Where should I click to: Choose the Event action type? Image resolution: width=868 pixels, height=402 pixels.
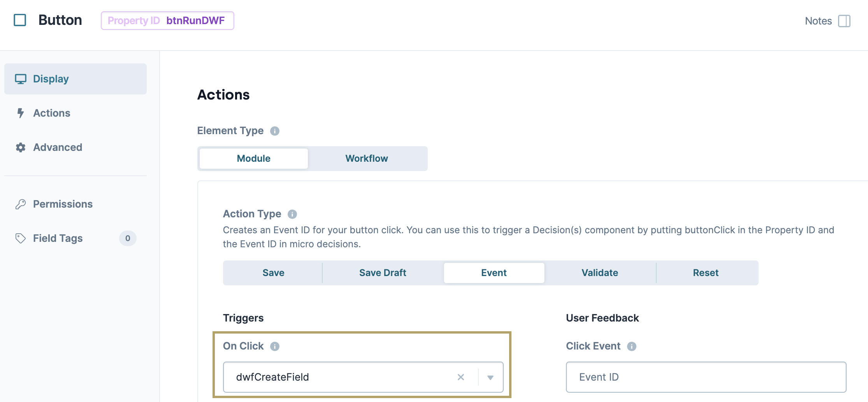coord(494,273)
